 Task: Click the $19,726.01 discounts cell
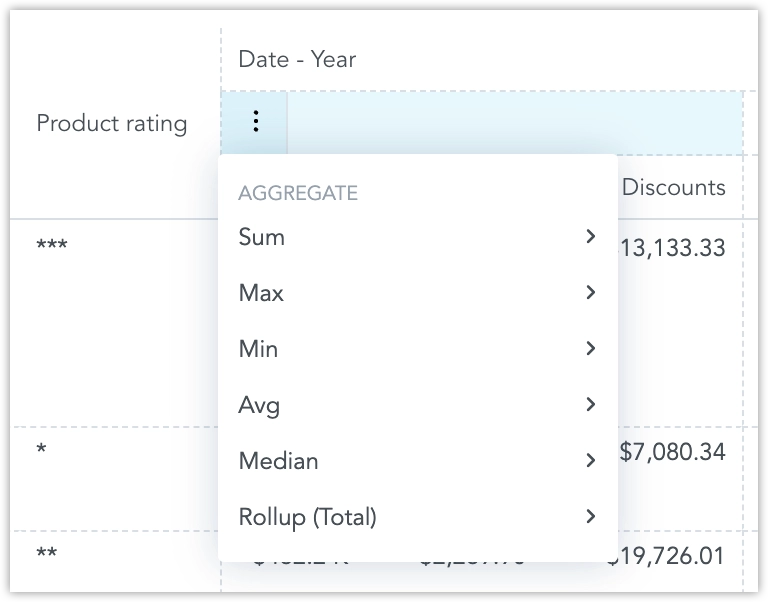point(668,556)
